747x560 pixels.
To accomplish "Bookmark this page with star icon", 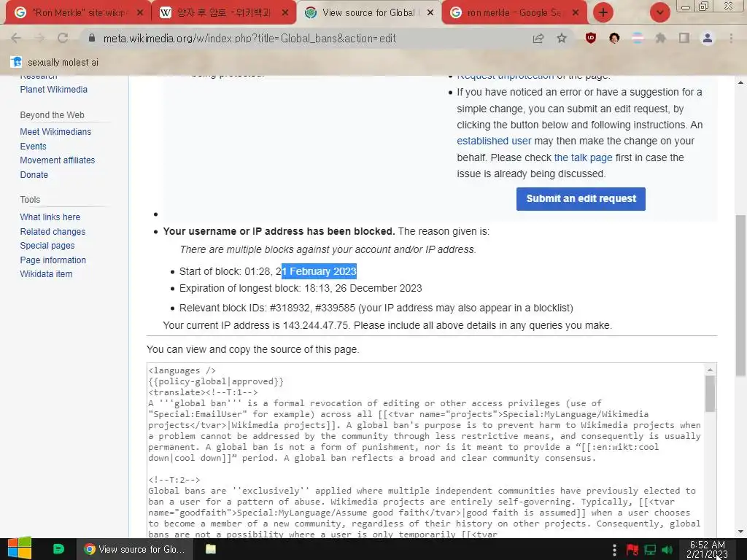I will click(x=562, y=38).
